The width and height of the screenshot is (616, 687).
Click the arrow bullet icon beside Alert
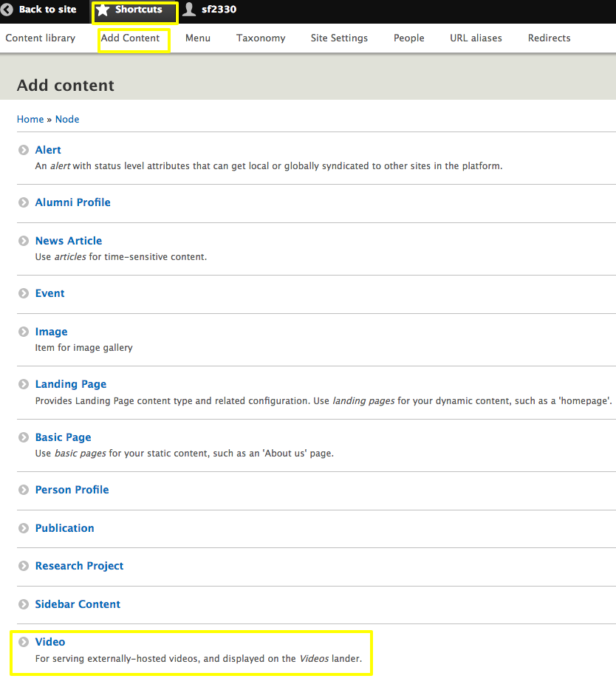tap(24, 150)
